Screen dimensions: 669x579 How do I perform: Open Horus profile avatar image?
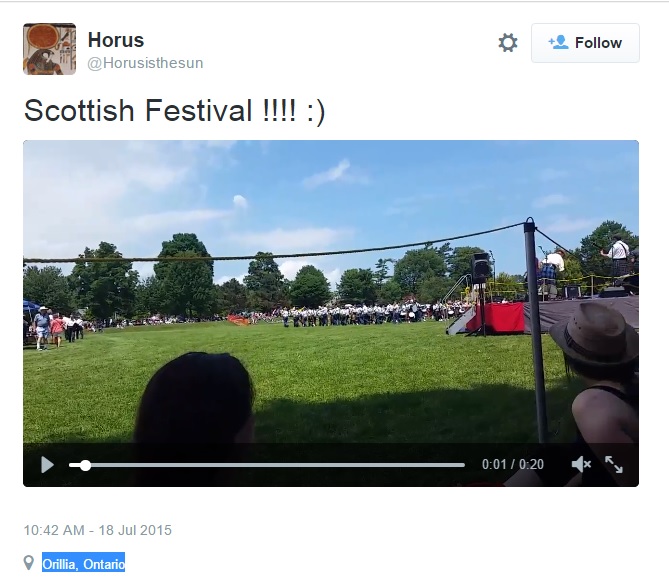point(49,49)
